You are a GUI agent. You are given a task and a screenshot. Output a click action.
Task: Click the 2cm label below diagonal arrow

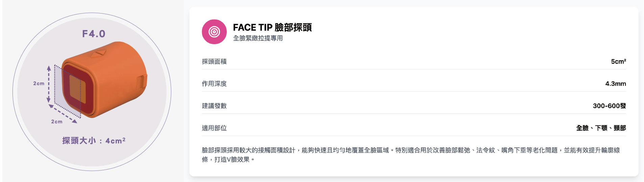[x=57, y=122]
